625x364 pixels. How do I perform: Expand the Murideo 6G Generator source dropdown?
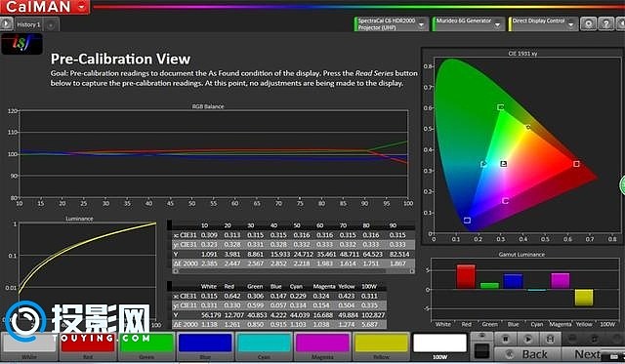[x=497, y=24]
